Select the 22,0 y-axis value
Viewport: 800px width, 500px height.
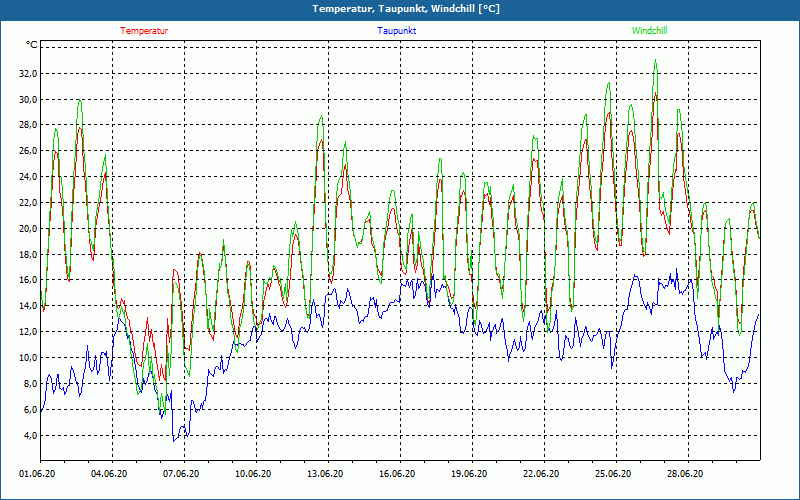click(28, 203)
